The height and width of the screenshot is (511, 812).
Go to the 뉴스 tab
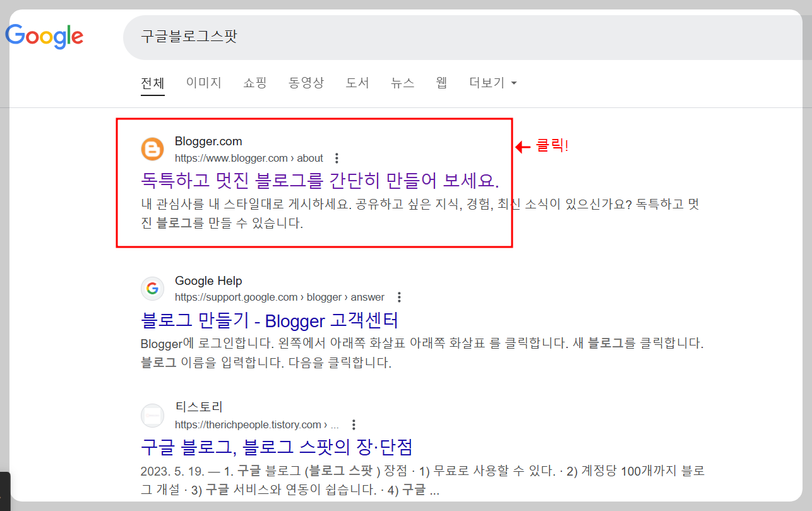(x=403, y=83)
